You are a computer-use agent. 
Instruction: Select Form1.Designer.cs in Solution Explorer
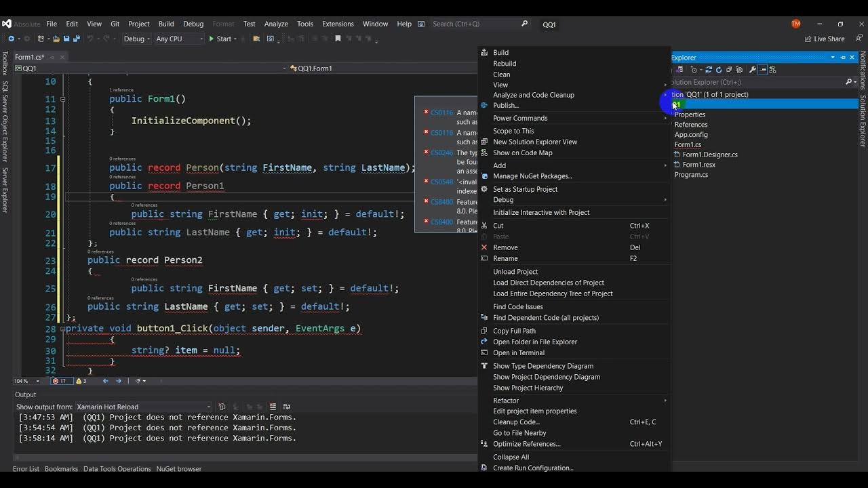click(x=710, y=155)
